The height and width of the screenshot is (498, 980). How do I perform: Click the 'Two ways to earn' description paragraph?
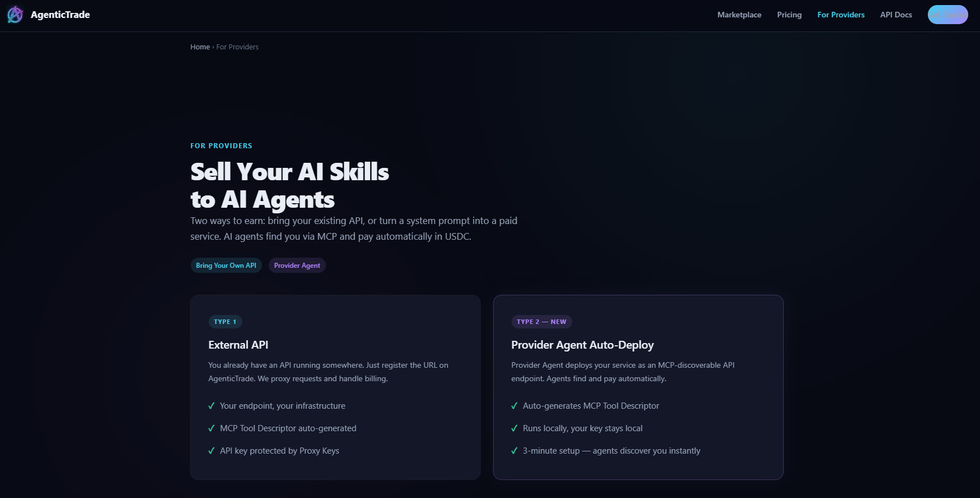[353, 229]
